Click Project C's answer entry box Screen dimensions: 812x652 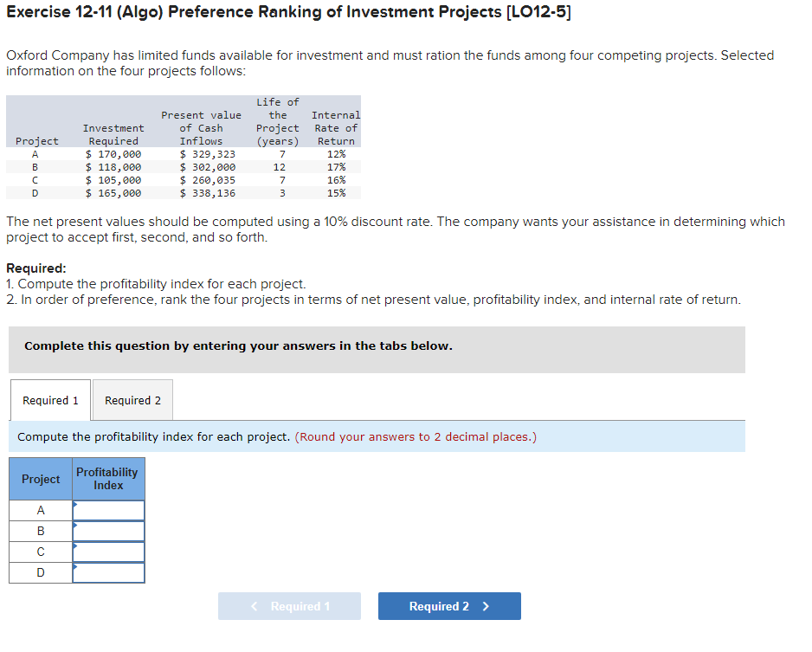coord(111,552)
